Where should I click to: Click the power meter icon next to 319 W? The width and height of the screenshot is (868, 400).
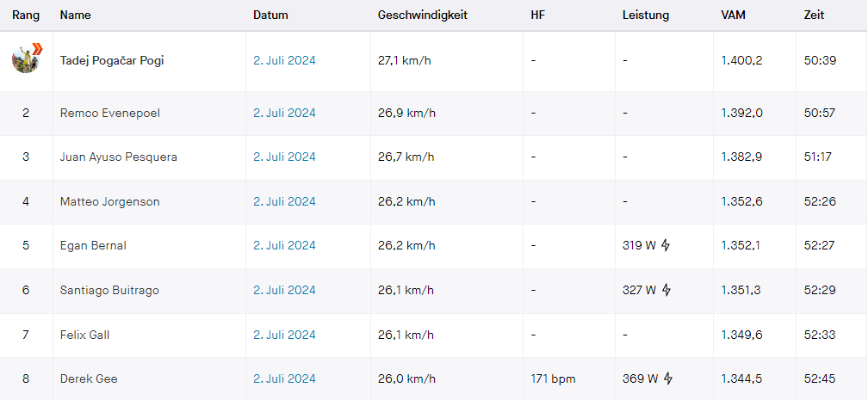(x=666, y=246)
